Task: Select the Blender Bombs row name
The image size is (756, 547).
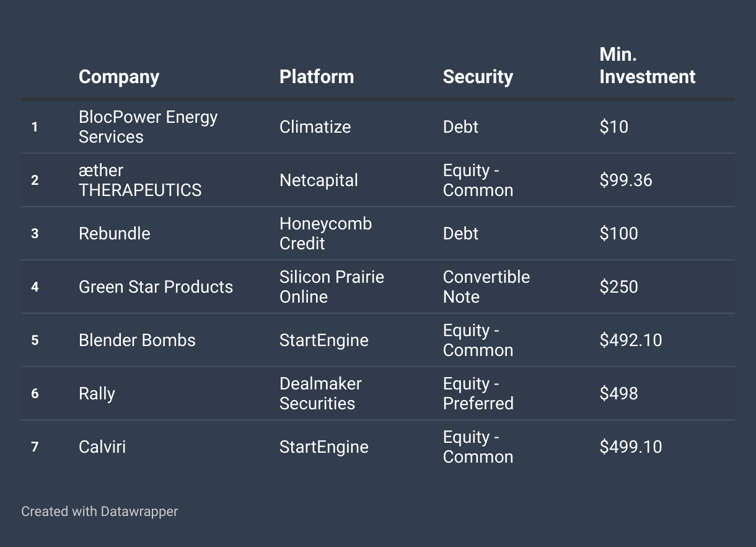Action: click(137, 340)
